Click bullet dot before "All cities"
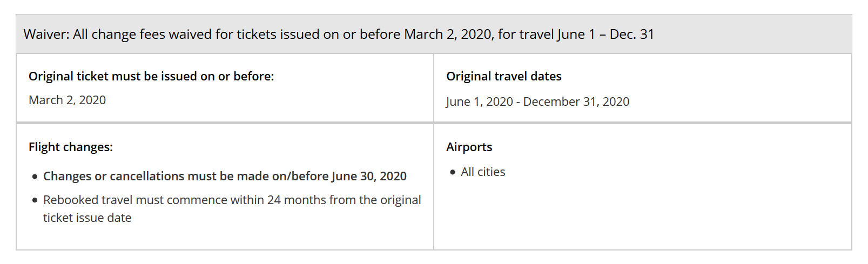This screenshot has width=868, height=264. [x=453, y=172]
